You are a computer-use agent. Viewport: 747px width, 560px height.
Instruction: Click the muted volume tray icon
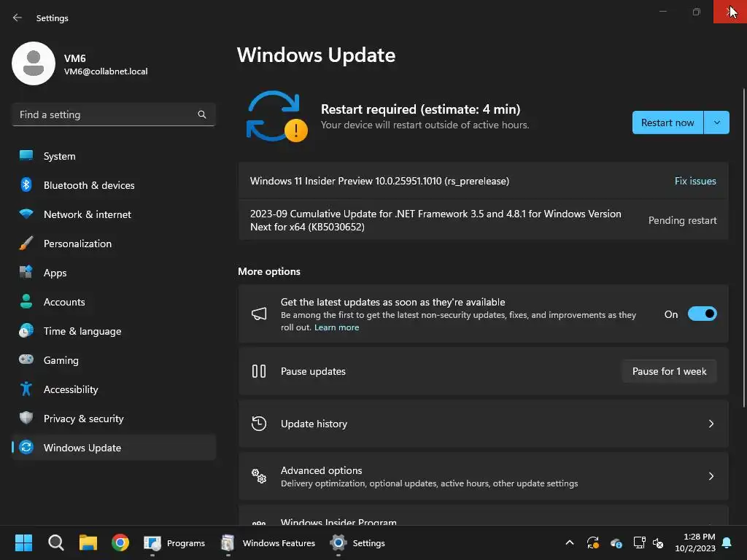(x=658, y=542)
